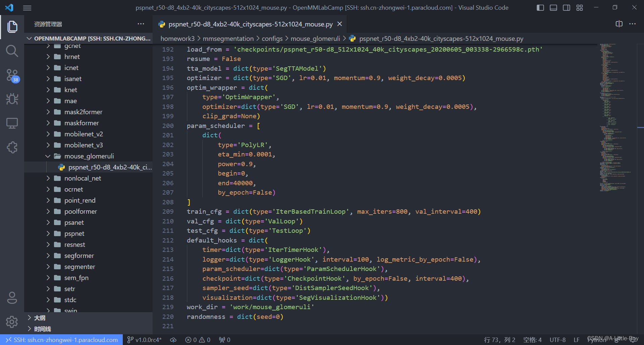Screen dimensions: 644x345
Task: Select the pspnet_r50-d8 mouse.py editor tab
Action: point(250,24)
